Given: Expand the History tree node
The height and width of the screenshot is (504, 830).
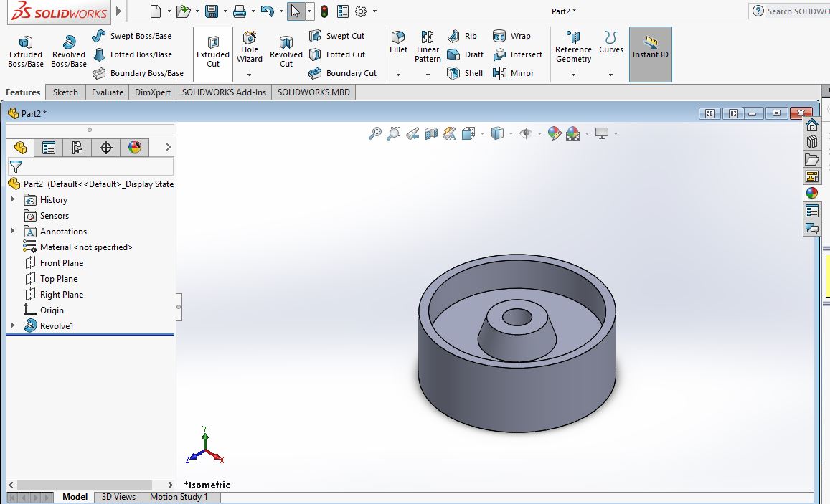Looking at the screenshot, I should click(13, 199).
